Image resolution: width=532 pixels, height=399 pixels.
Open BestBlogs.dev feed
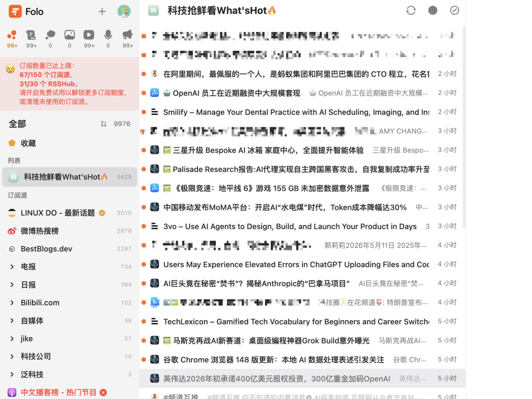pos(69,249)
